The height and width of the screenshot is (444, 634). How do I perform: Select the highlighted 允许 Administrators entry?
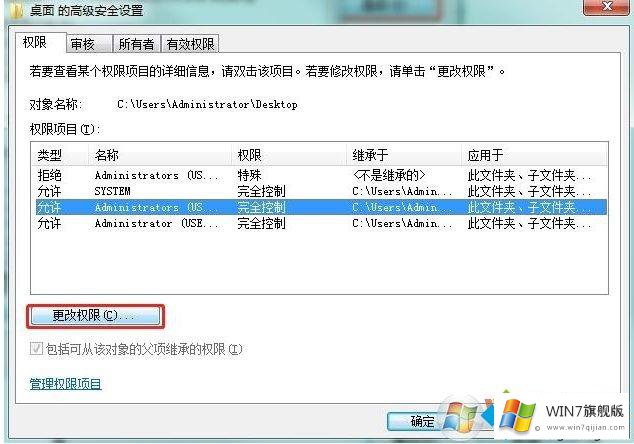[x=320, y=207]
